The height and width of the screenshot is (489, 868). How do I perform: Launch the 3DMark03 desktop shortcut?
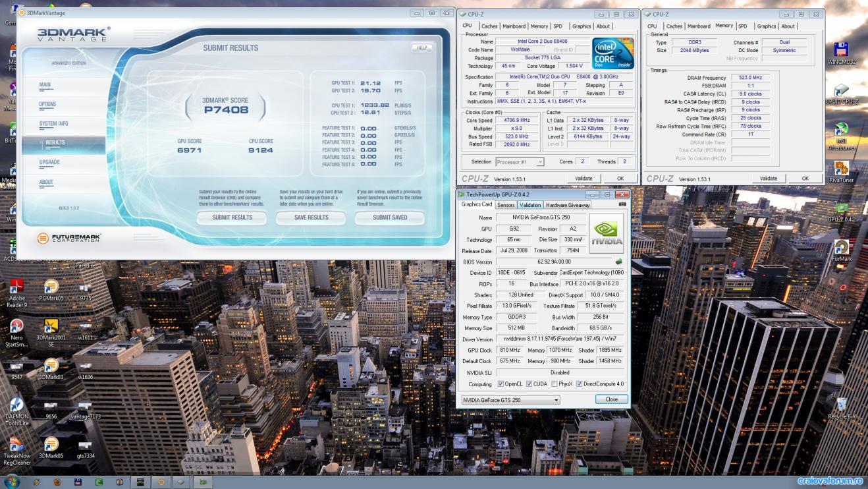[51, 369]
